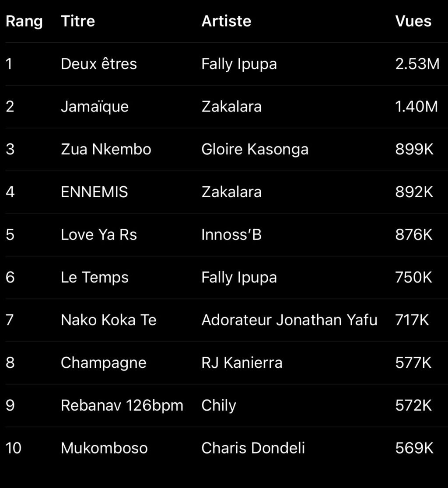Viewport: 448px width, 488px height.
Task: Select the Artiste column header
Action: coord(226,21)
